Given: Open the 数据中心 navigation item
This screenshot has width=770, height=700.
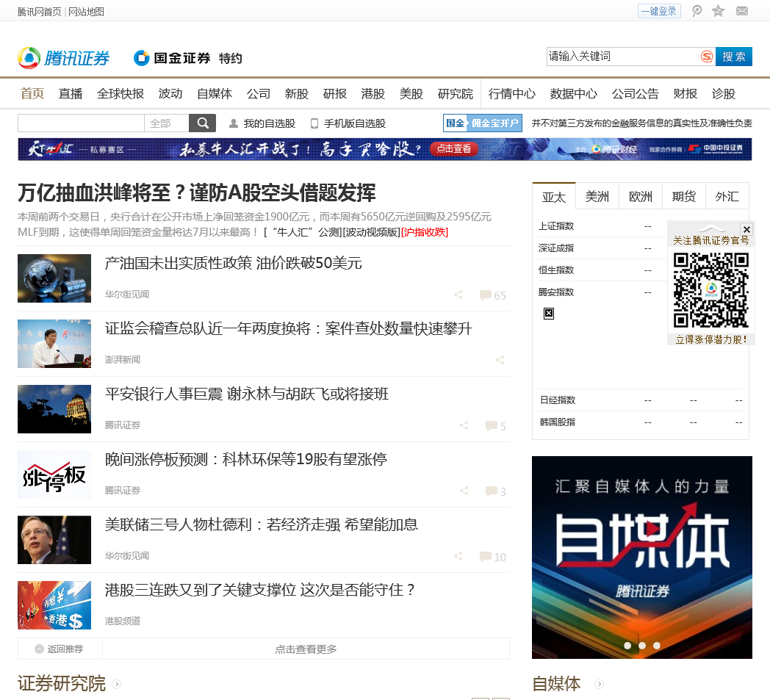Looking at the screenshot, I should pyautogui.click(x=574, y=93).
